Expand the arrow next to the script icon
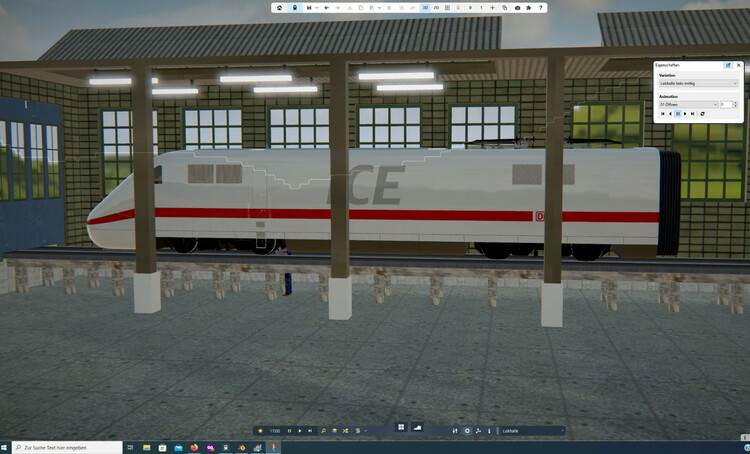Viewport: 750px width, 454px height. (x=365, y=431)
